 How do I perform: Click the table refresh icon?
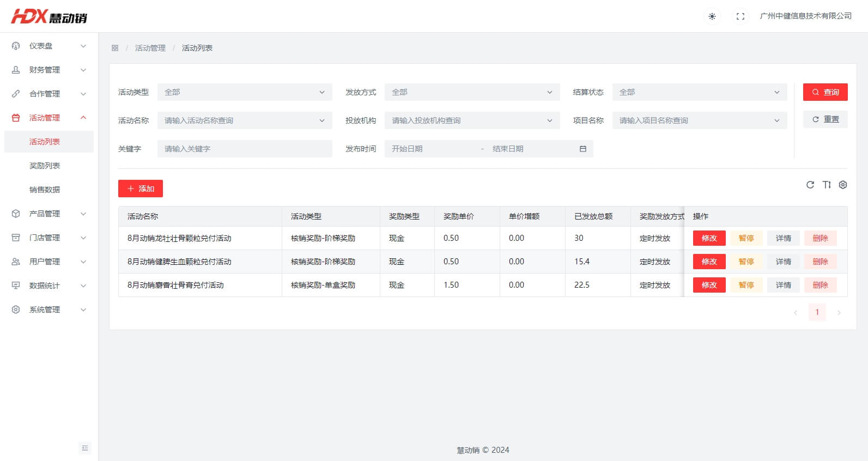click(810, 185)
